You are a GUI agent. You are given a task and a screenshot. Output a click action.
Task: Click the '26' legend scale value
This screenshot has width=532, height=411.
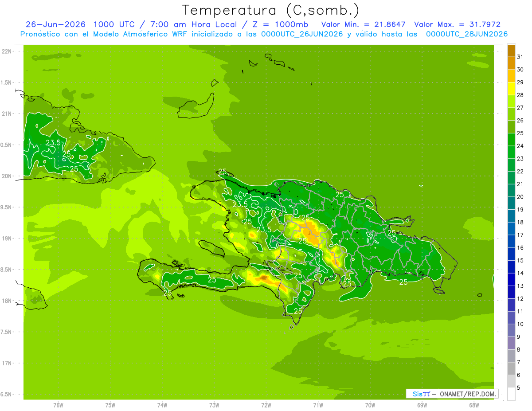point(520,120)
